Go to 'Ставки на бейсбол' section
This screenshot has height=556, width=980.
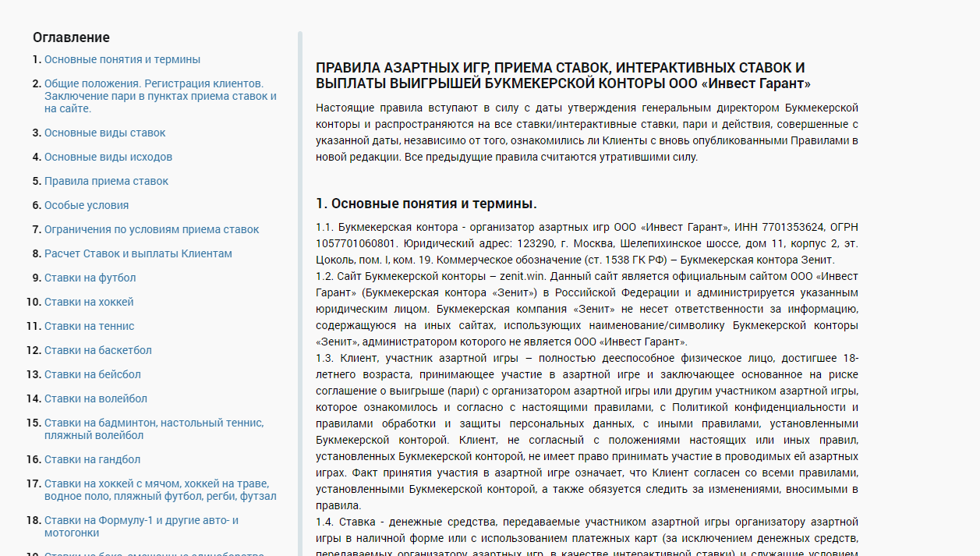[94, 374]
